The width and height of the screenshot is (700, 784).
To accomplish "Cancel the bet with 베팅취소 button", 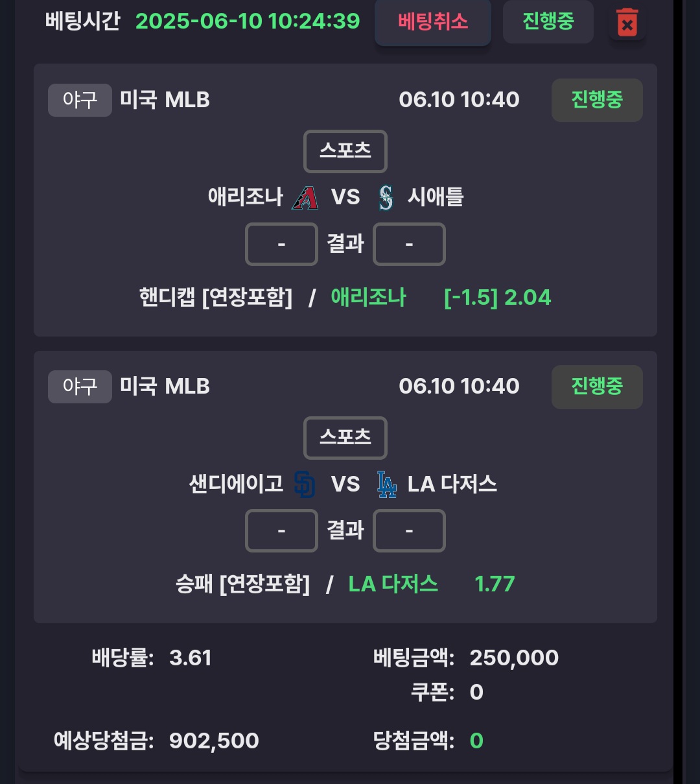I will tap(433, 21).
